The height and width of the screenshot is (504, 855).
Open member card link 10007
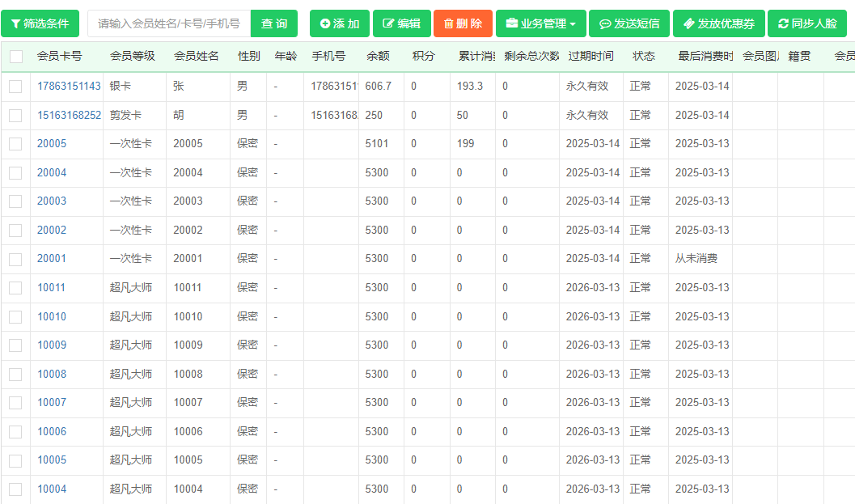point(52,402)
